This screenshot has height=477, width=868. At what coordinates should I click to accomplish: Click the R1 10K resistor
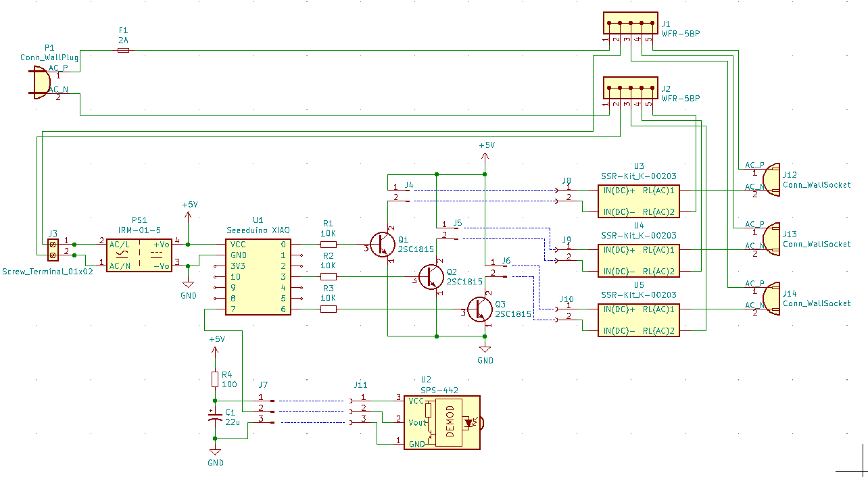pyautogui.click(x=328, y=244)
